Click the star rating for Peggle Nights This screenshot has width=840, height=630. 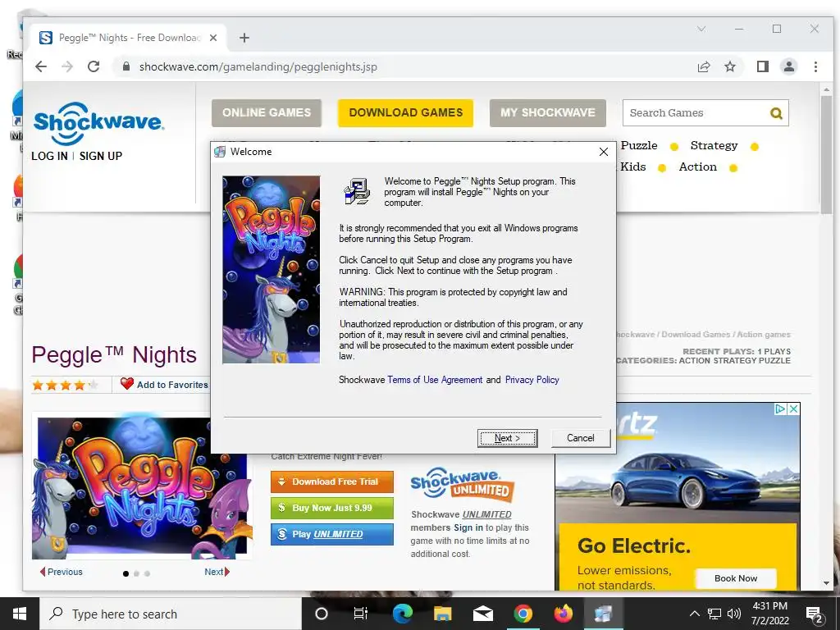coord(66,385)
